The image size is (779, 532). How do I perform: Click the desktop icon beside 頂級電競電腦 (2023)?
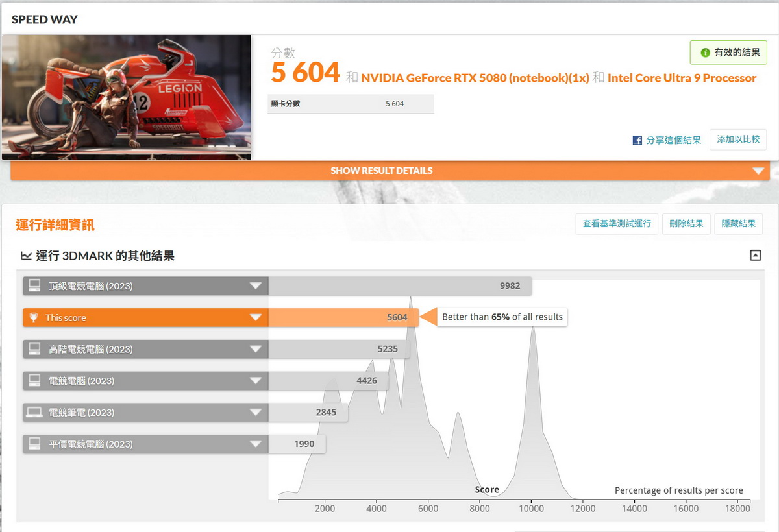pyautogui.click(x=35, y=286)
